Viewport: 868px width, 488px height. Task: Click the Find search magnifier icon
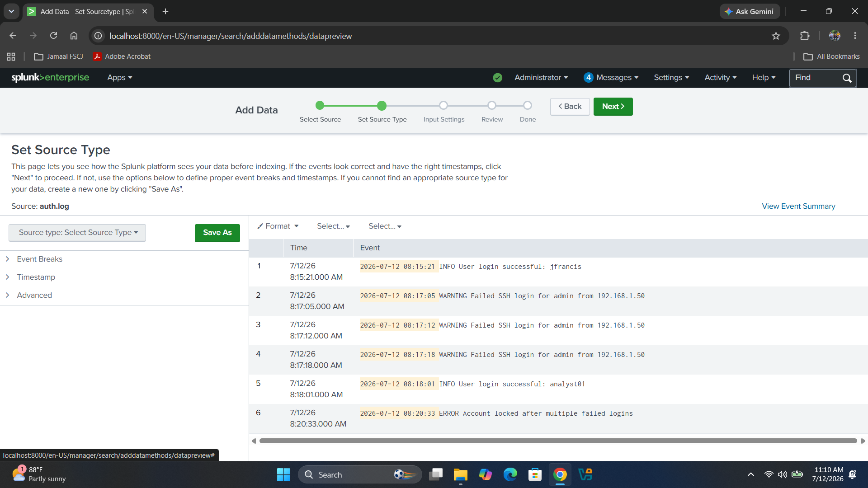[x=847, y=78]
